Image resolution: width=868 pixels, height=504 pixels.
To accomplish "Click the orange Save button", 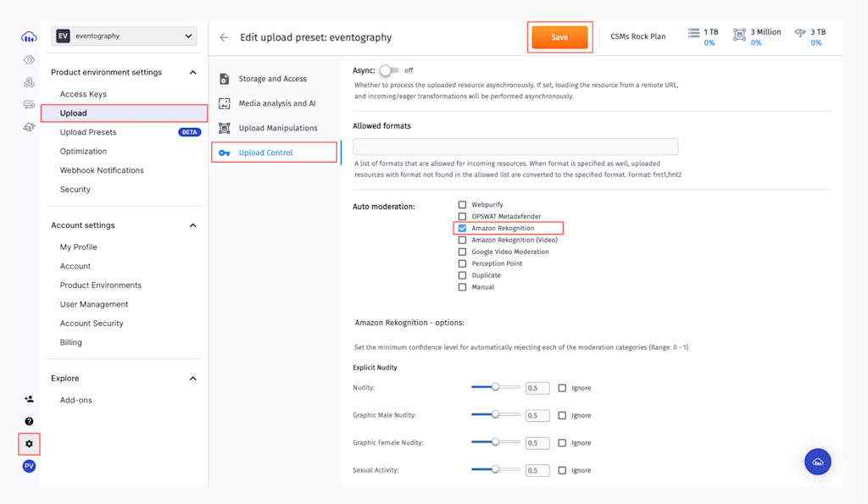I will point(559,37).
